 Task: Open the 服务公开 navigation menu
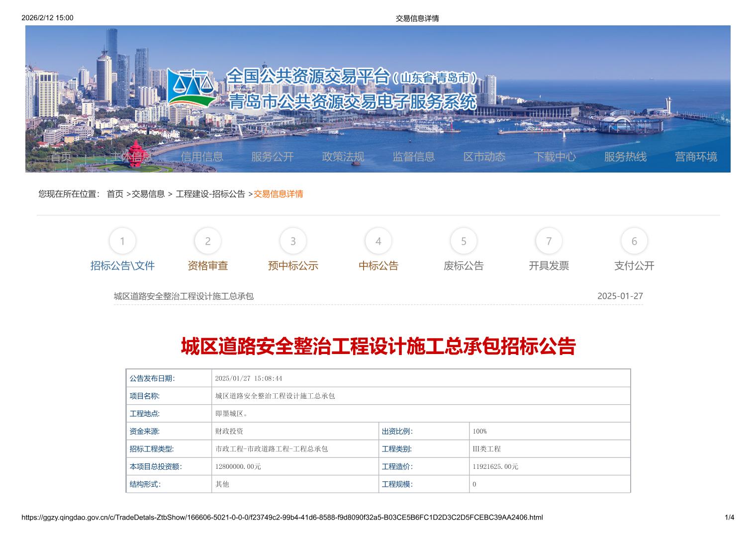click(x=273, y=157)
